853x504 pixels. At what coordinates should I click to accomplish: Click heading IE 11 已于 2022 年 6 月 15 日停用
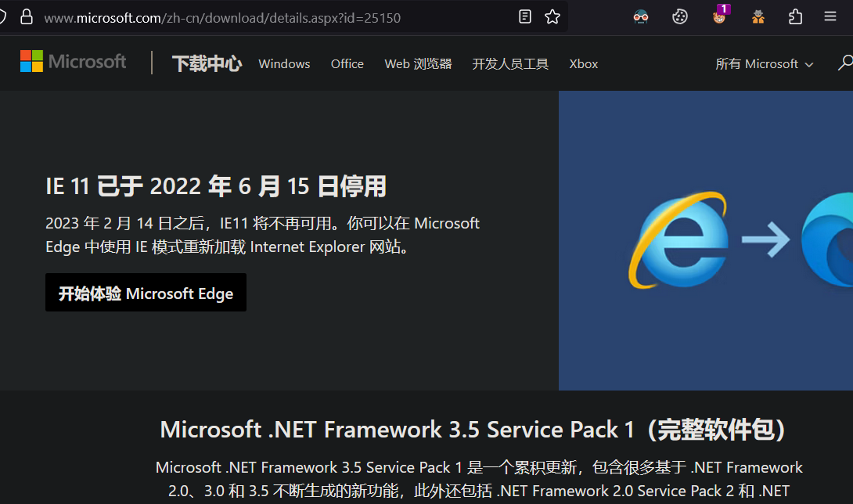coord(216,186)
